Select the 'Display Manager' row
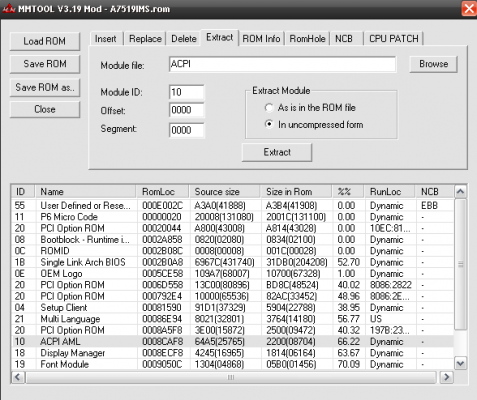This screenshot has width=477, height=400. click(x=233, y=353)
